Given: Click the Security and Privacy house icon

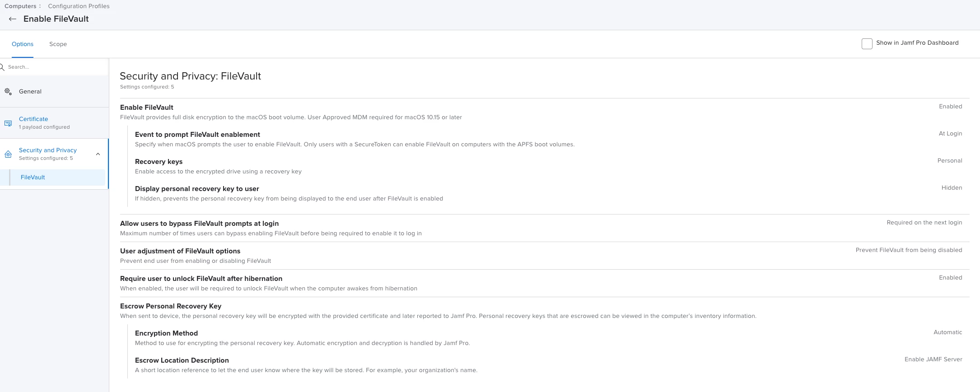Looking at the screenshot, I should tap(8, 154).
